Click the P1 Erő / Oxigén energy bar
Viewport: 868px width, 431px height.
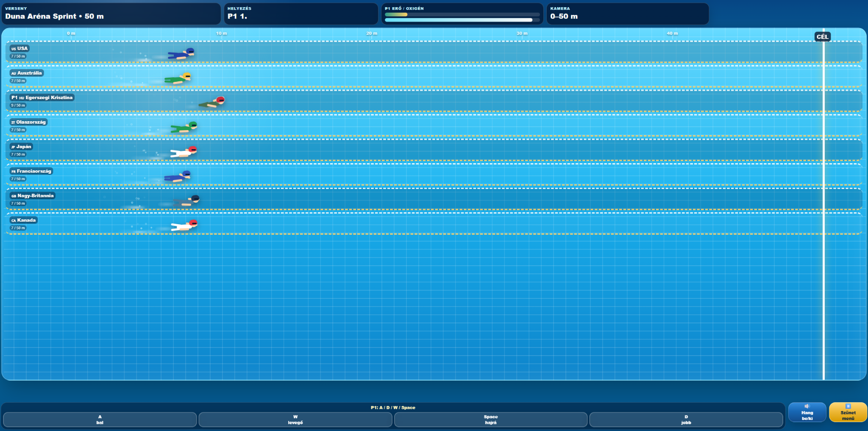(462, 17)
